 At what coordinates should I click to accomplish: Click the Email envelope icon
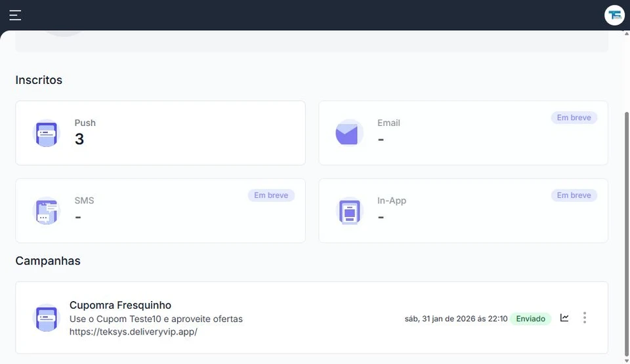(x=349, y=133)
